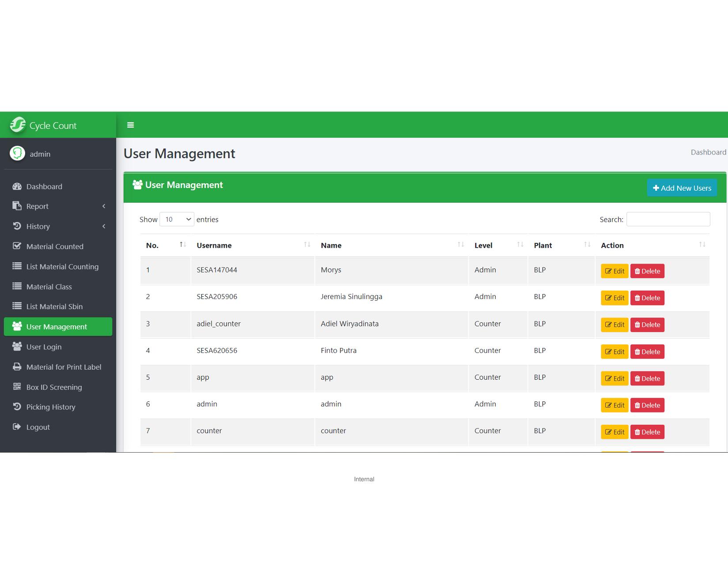
Task: Click the Cycle Count logo icon
Action: point(18,125)
